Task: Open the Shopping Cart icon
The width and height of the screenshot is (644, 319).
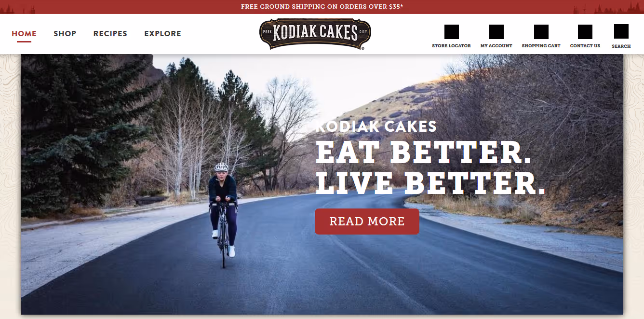Action: [541, 32]
